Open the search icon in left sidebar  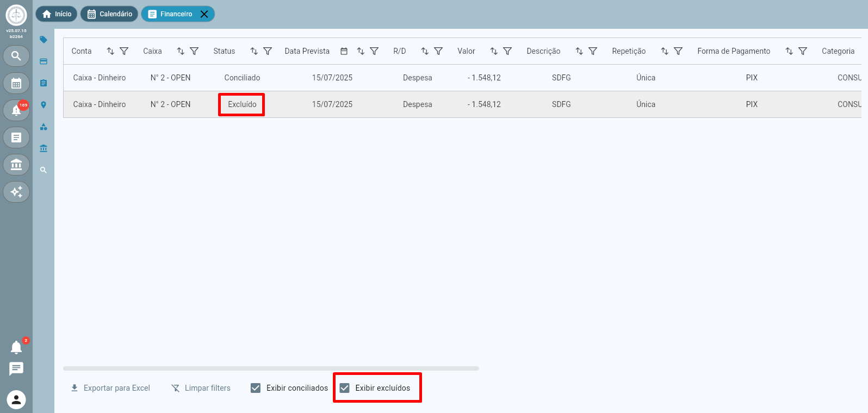tap(16, 56)
